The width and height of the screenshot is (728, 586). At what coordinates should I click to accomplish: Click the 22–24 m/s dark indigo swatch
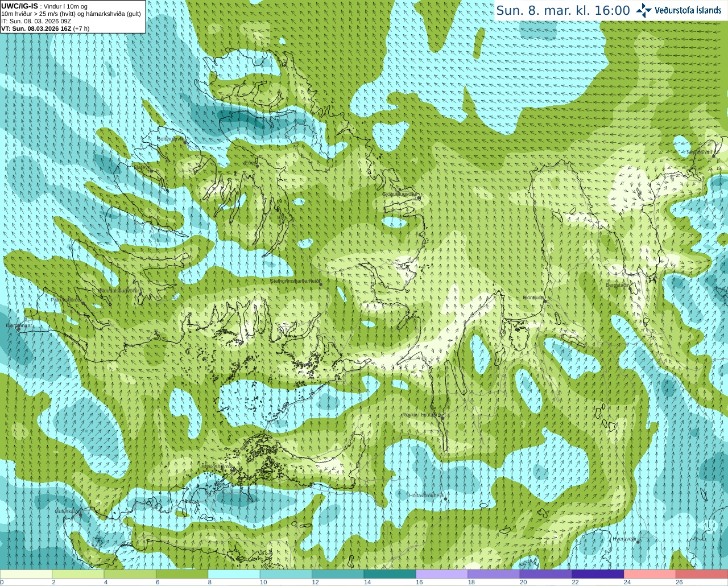[x=598, y=574]
